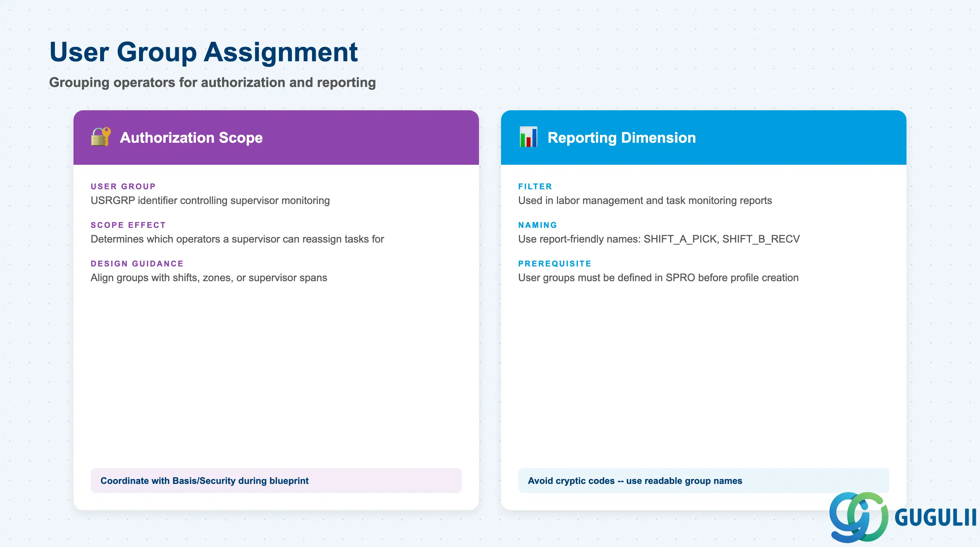Viewport: 980px width, 547px height.
Task: Click the NAMING label
Action: [537, 225]
